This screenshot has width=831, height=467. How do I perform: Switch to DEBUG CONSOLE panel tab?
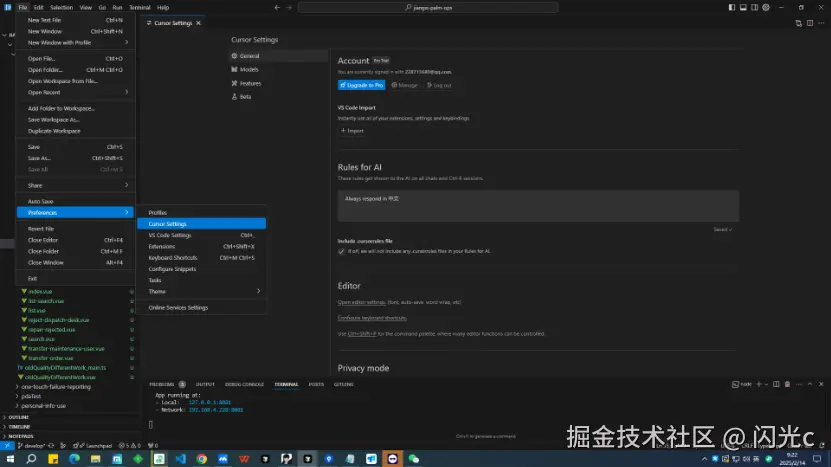click(244, 384)
